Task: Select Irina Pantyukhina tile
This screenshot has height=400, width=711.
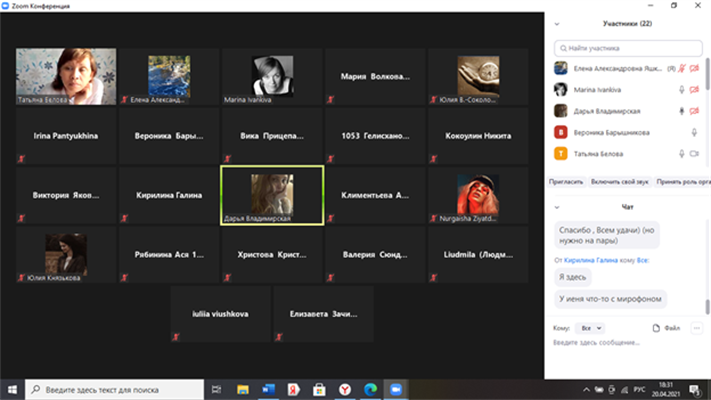Action: pos(66,136)
